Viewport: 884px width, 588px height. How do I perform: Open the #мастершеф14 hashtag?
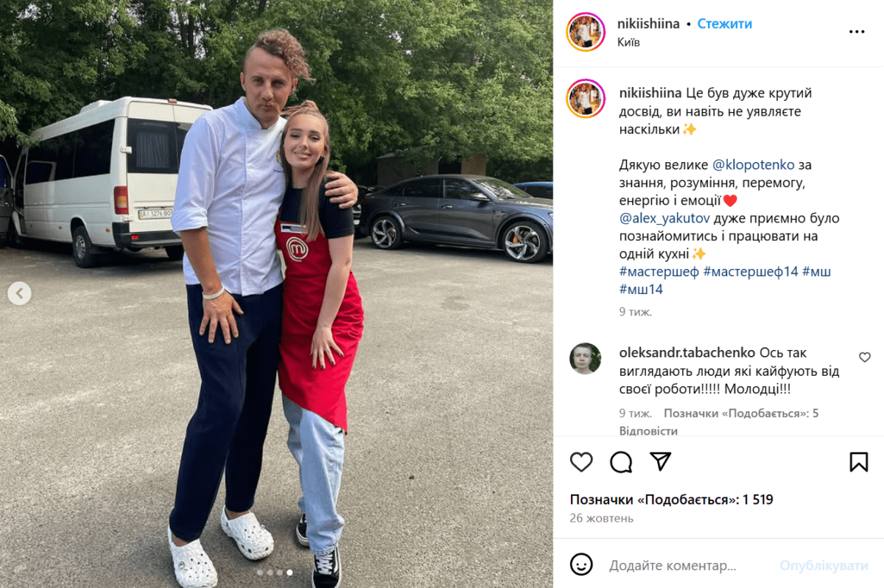751,272
